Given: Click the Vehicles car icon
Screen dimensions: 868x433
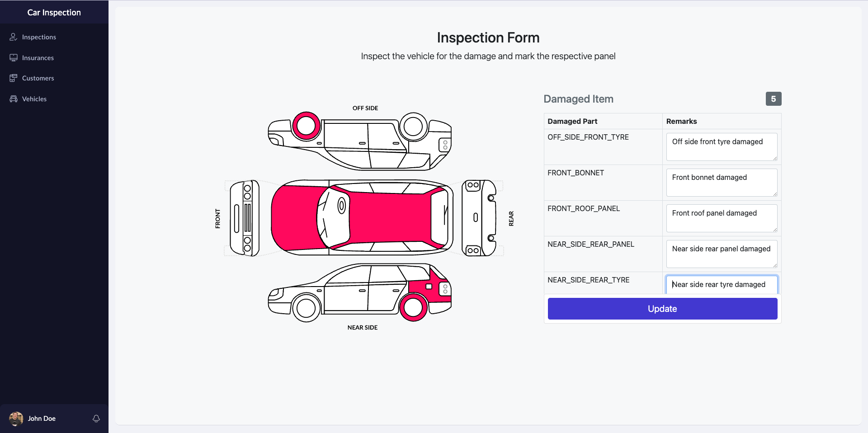Looking at the screenshot, I should [14, 99].
